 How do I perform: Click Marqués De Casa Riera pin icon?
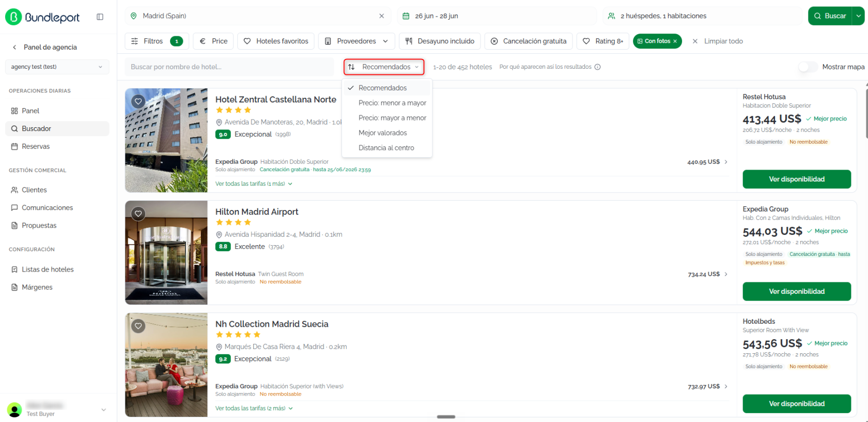click(x=219, y=347)
